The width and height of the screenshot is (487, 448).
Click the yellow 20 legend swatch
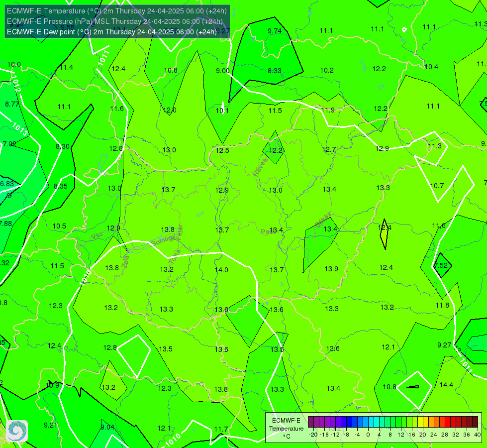click(x=420, y=422)
